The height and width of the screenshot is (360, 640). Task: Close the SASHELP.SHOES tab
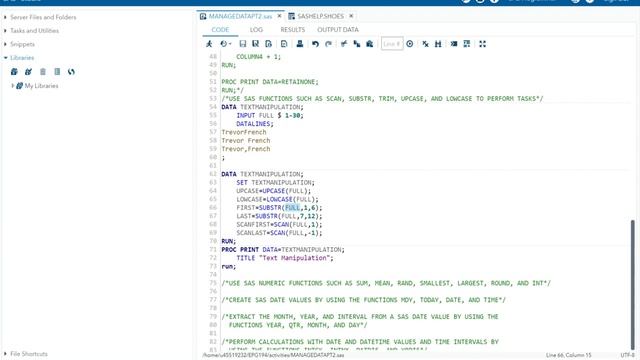351,16
